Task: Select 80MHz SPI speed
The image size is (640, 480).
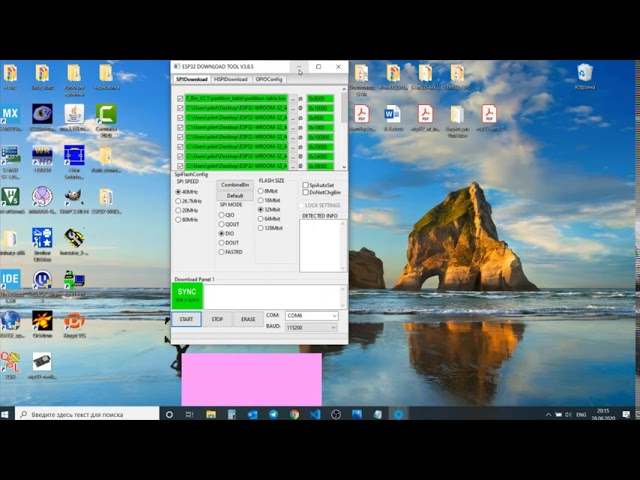Action: click(x=187, y=220)
